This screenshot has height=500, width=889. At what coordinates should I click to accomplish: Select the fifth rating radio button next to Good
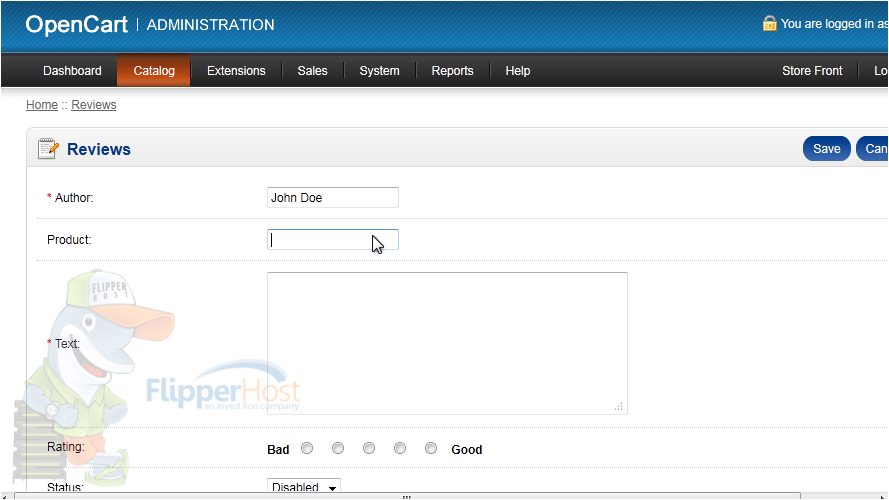pyautogui.click(x=431, y=448)
